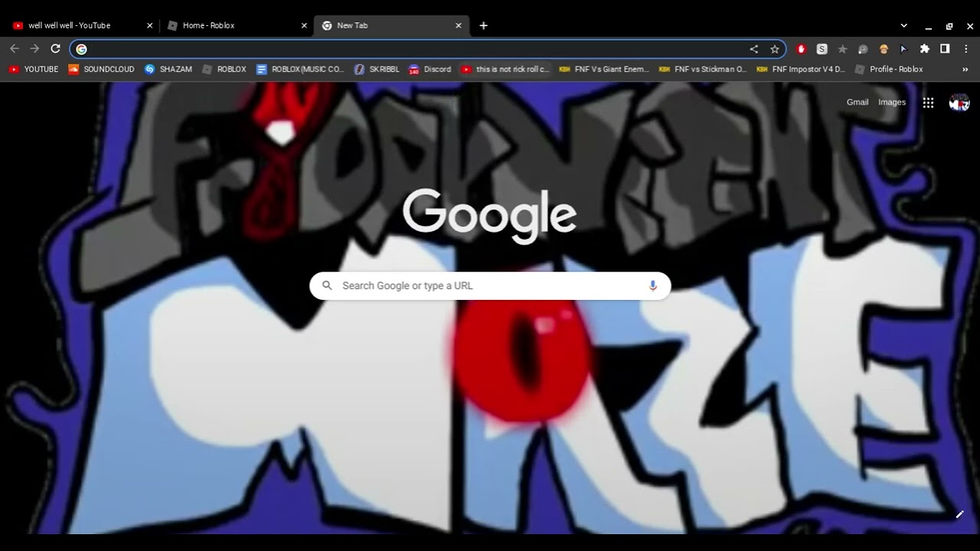Customize this page with the pencil icon
The height and width of the screenshot is (551, 980).
pyautogui.click(x=959, y=514)
